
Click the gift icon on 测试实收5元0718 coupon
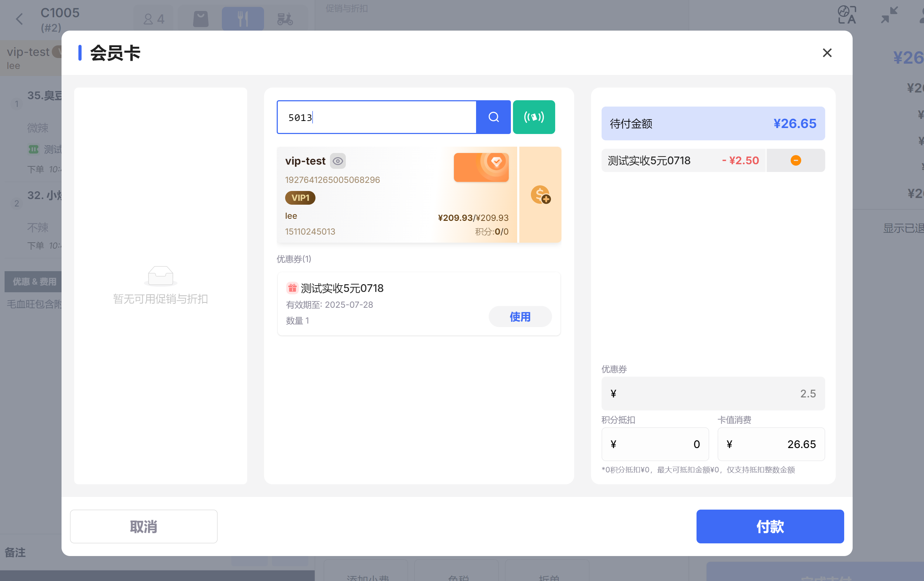pos(292,288)
